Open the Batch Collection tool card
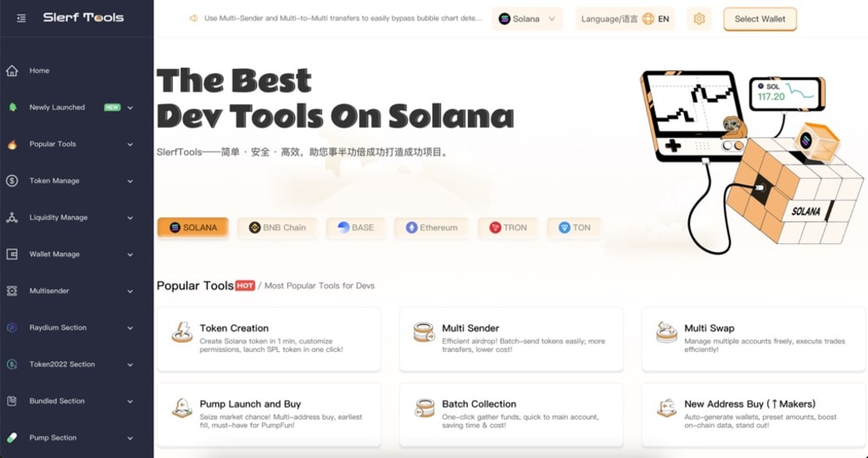Viewport: 868px width, 458px height. pos(511,415)
